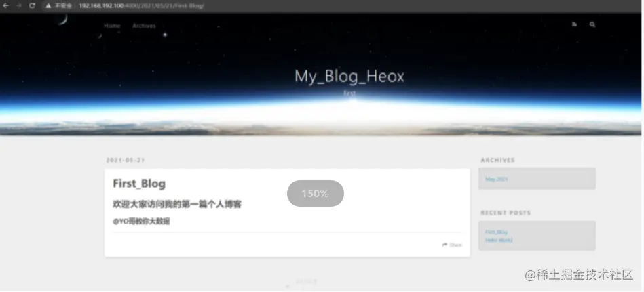Click the 2021-05-21 post date link
This screenshot has height=292, width=644.
point(126,160)
